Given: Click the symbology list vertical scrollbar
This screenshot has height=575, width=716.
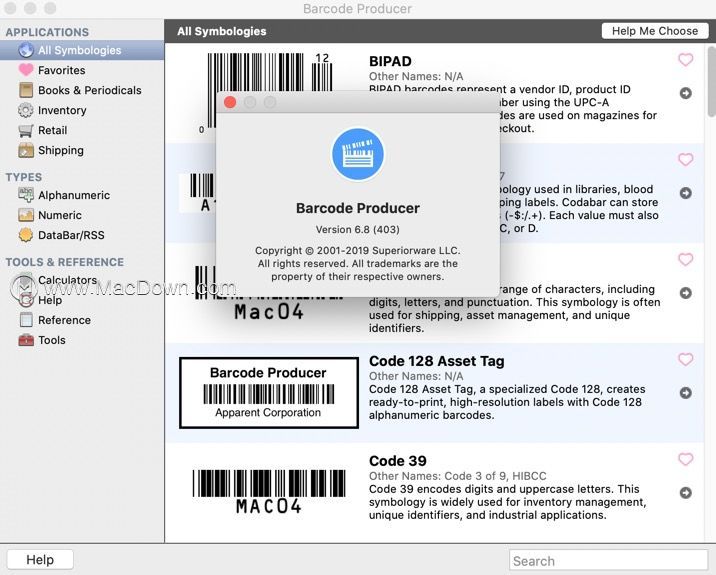Looking at the screenshot, I should pos(711,81).
